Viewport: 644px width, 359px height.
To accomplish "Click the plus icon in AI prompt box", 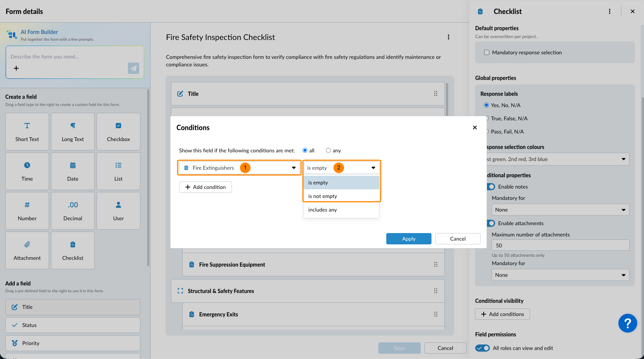I will pos(16,68).
